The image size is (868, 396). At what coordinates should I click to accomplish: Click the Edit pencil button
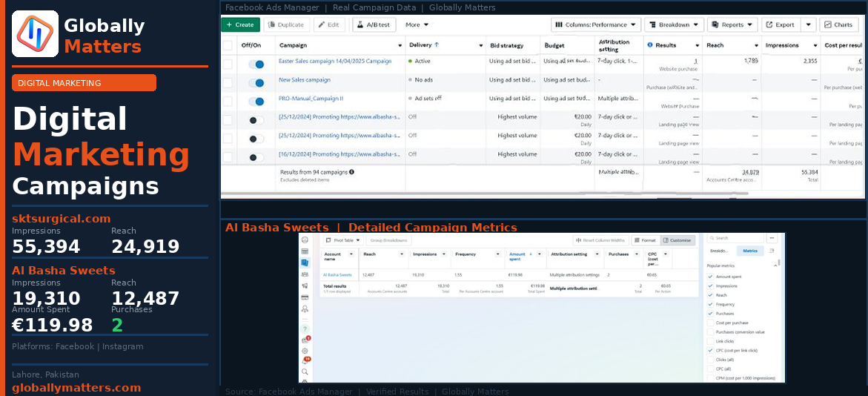tap(329, 24)
